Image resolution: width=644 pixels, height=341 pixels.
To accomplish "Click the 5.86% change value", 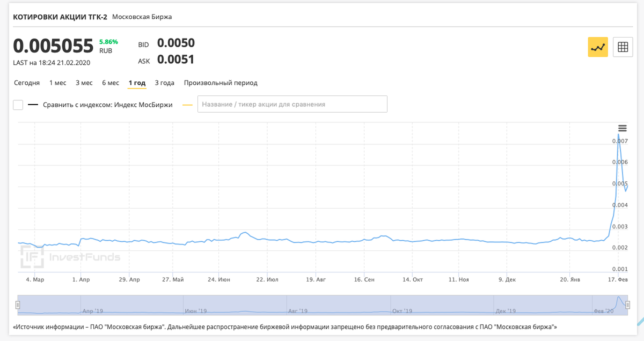I will click(108, 41).
